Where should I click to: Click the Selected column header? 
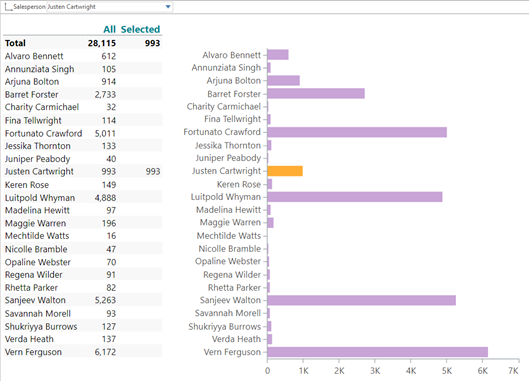click(140, 29)
